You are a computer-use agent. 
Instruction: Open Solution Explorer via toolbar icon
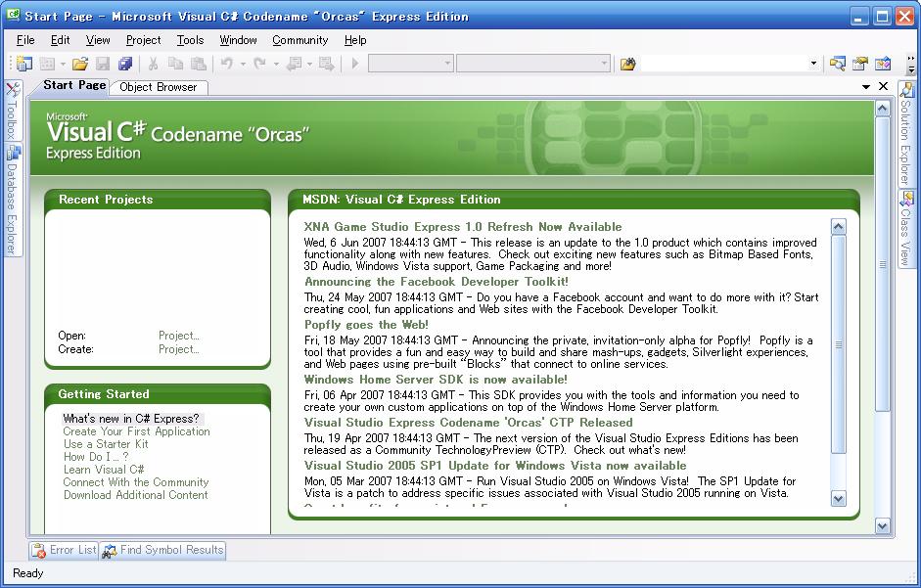(x=838, y=64)
